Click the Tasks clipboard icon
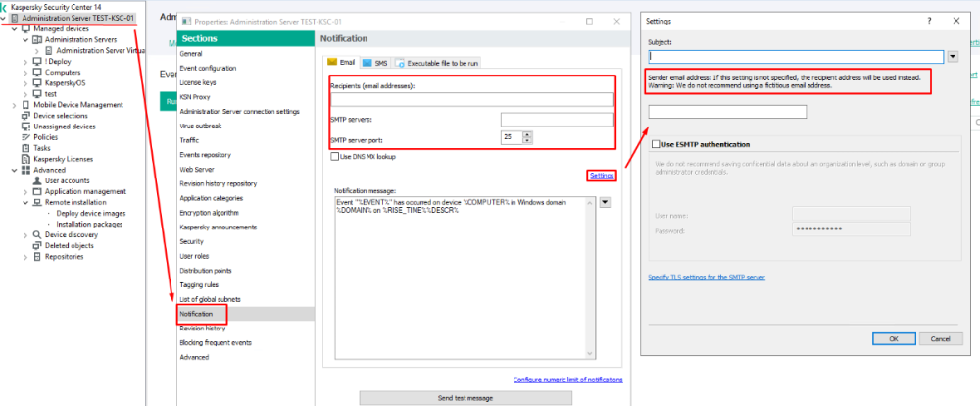Screen dimensions: 980x406 tap(25, 148)
